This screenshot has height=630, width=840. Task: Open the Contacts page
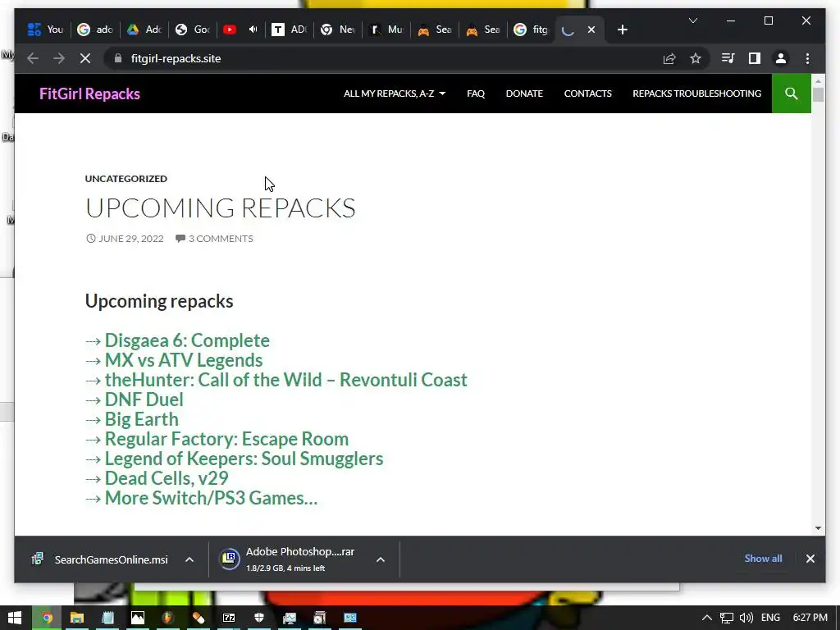tap(587, 94)
